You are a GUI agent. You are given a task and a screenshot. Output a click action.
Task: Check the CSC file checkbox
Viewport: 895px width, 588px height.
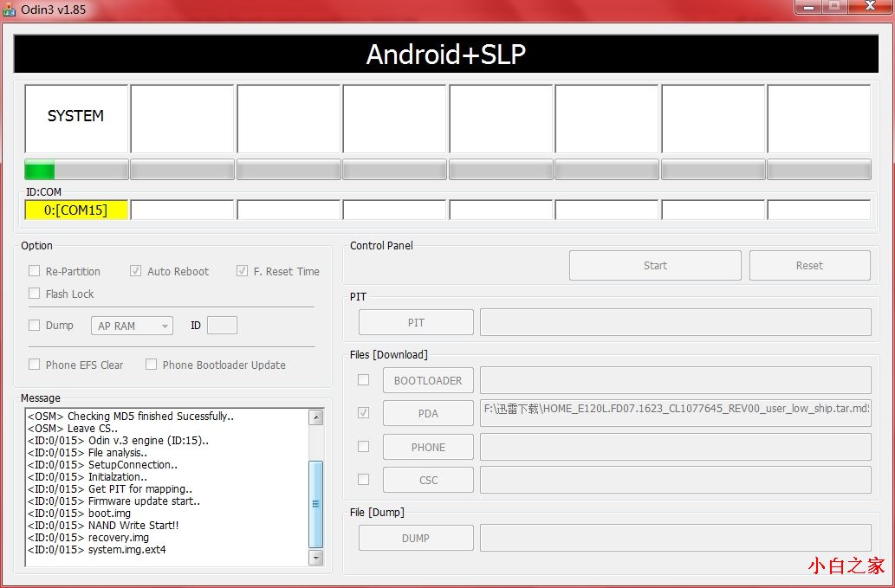363,480
